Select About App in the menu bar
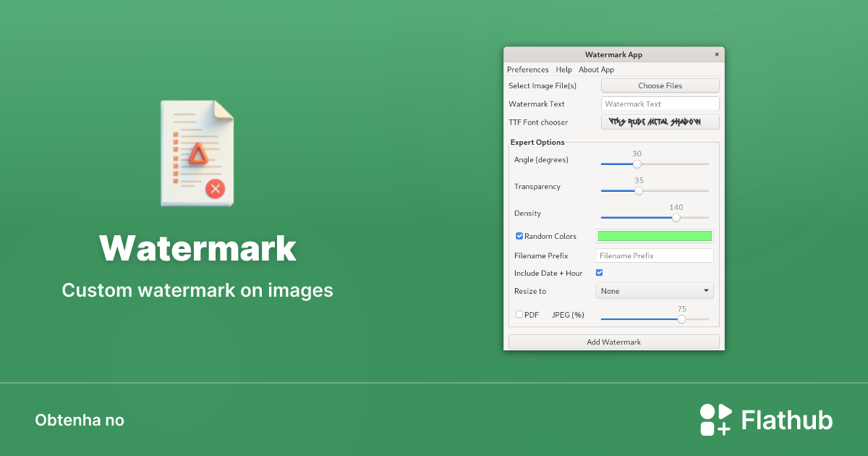The width and height of the screenshot is (868, 456). [596, 69]
